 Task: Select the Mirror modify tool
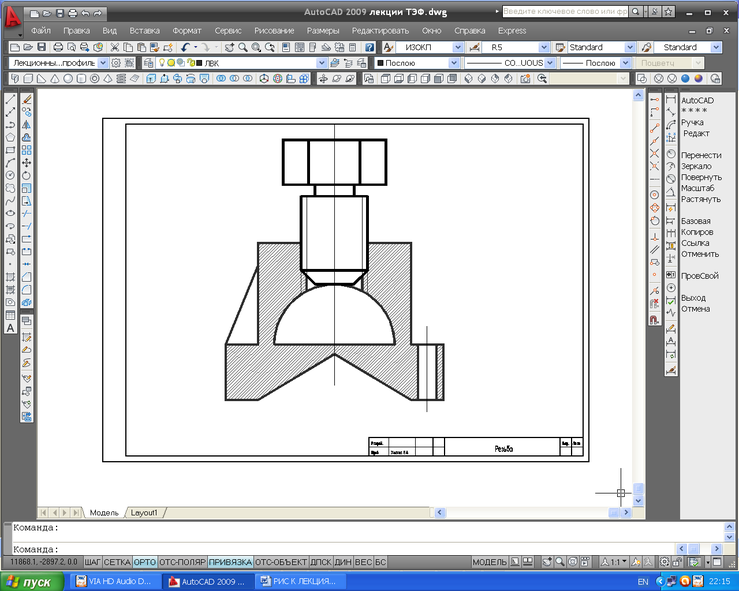pos(27,125)
